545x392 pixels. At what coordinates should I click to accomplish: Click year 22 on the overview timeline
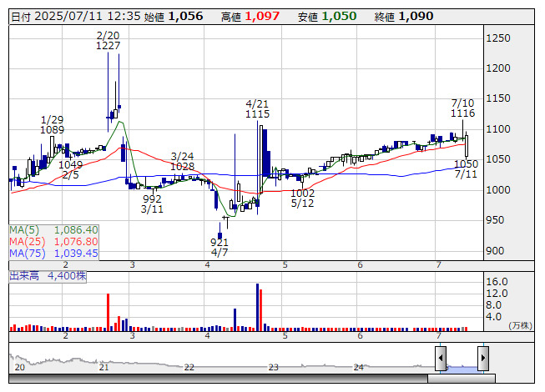(189, 367)
